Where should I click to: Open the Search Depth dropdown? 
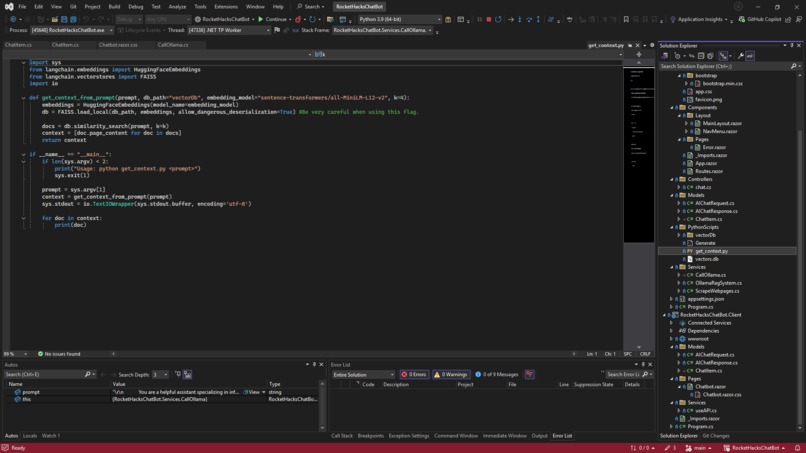[x=166, y=374]
